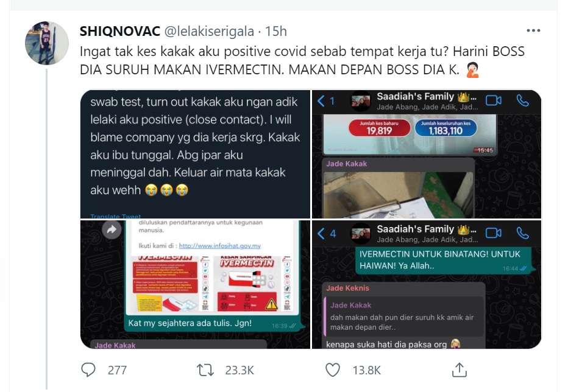Open the tweet's three-dot more menu
582x392 pixels.
(533, 31)
